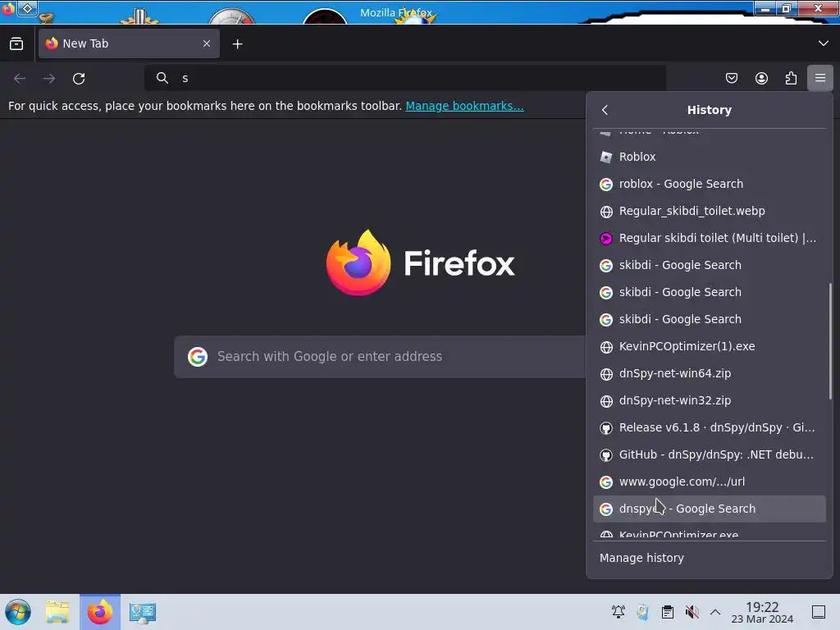Expand the list all tabs chevron
This screenshot has width=840, height=630.
coord(823,43)
